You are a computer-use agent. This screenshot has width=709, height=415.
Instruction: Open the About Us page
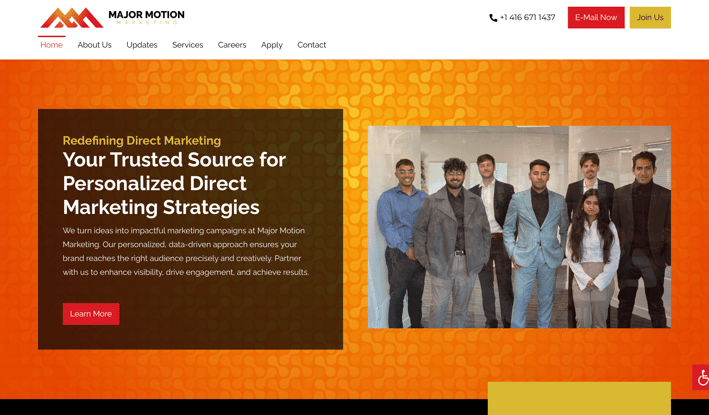pos(95,45)
